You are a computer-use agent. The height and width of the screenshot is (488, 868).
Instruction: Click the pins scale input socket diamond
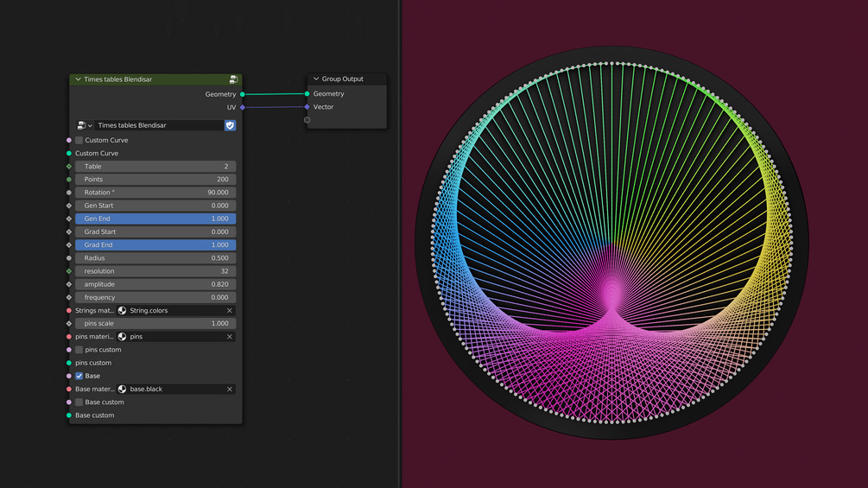69,323
